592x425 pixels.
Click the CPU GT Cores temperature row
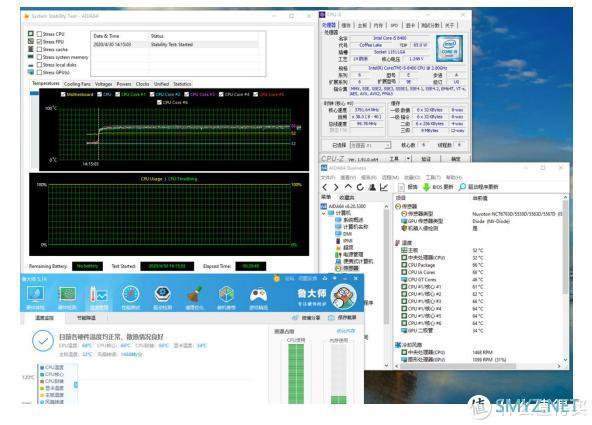click(442, 280)
